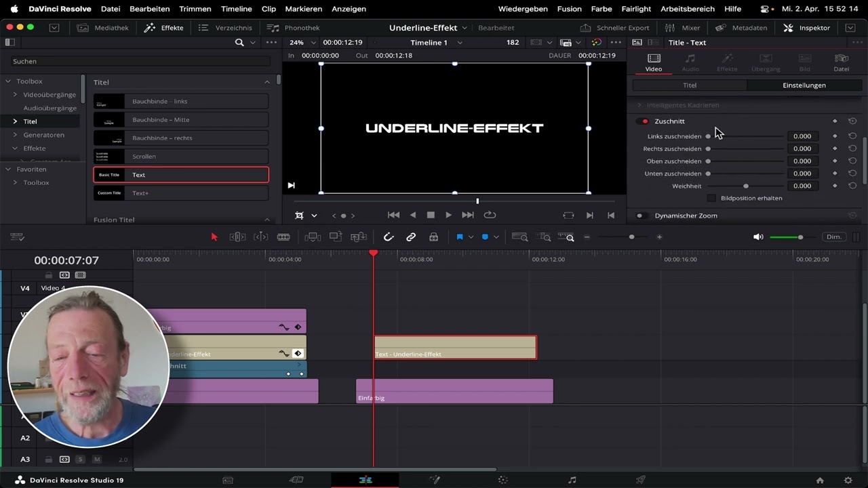
Task: Toggle loop playback
Action: pyautogui.click(x=490, y=215)
